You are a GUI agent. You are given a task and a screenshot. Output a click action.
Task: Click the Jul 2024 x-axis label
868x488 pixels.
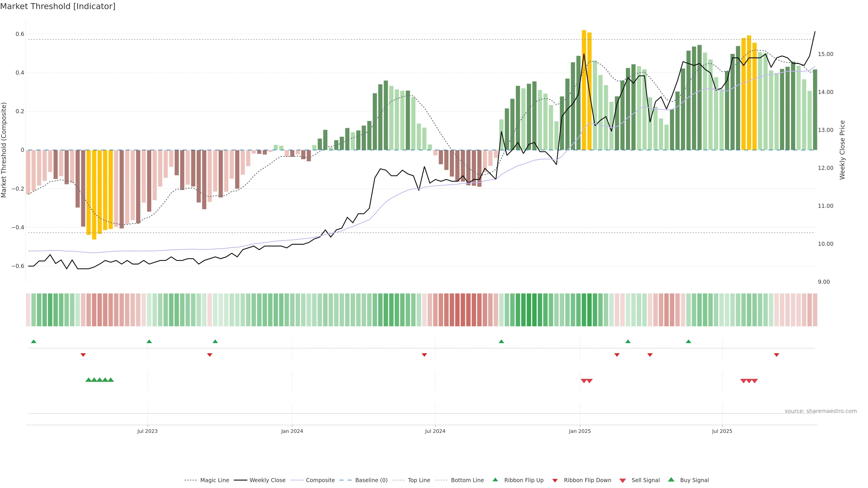click(435, 431)
